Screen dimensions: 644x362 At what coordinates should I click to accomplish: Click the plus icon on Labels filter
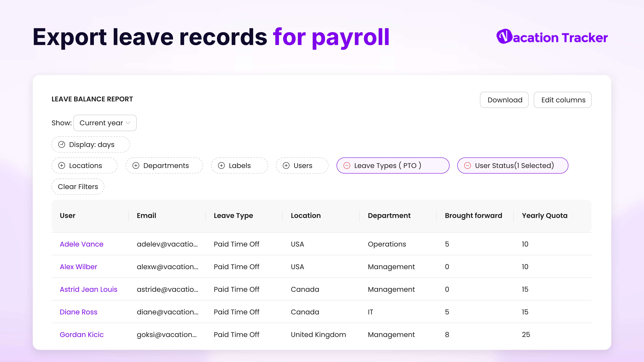[221, 166]
